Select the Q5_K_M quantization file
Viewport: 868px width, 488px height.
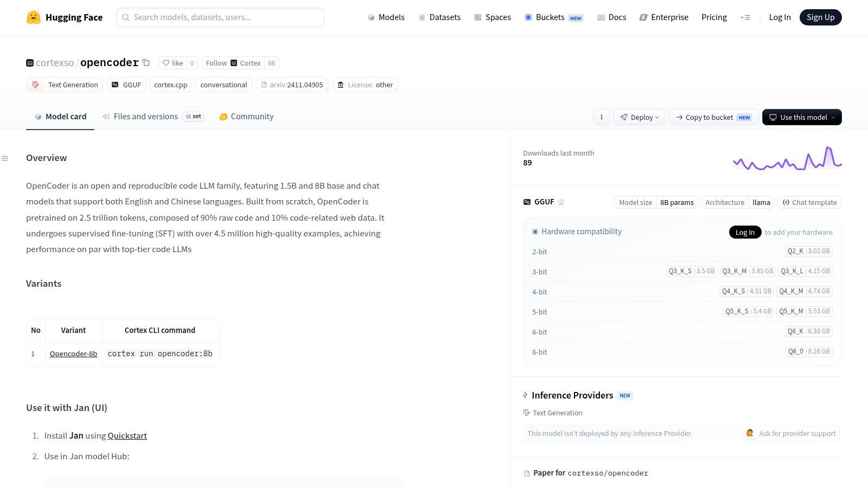[x=805, y=311]
